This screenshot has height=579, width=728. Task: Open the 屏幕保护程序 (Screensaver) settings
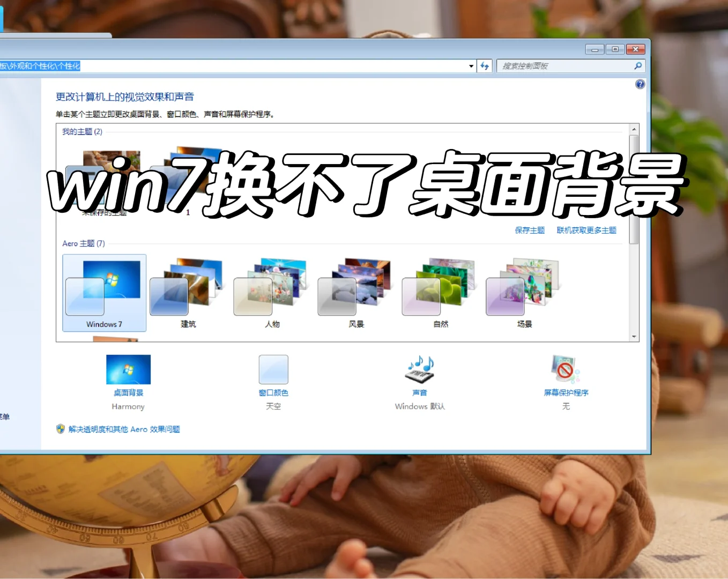pyautogui.click(x=565, y=370)
